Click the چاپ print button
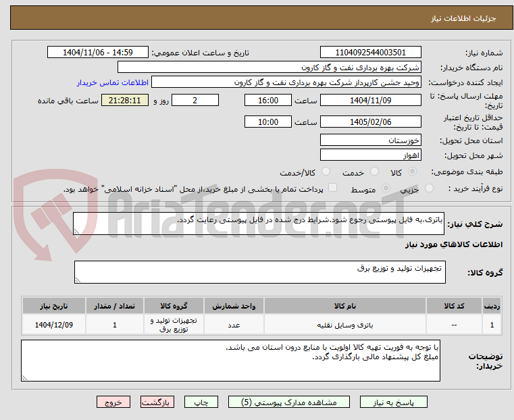The image size is (514, 420). tap(201, 402)
